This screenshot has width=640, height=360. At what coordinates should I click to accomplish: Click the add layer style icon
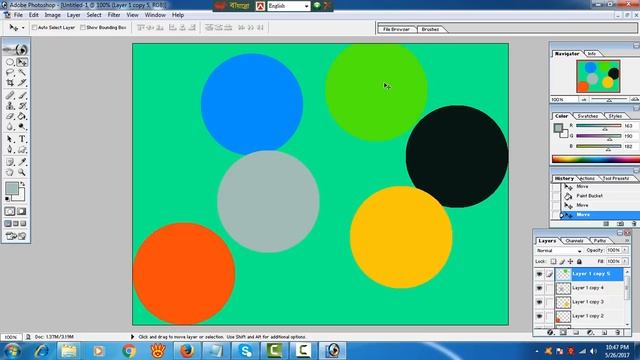pos(550,333)
